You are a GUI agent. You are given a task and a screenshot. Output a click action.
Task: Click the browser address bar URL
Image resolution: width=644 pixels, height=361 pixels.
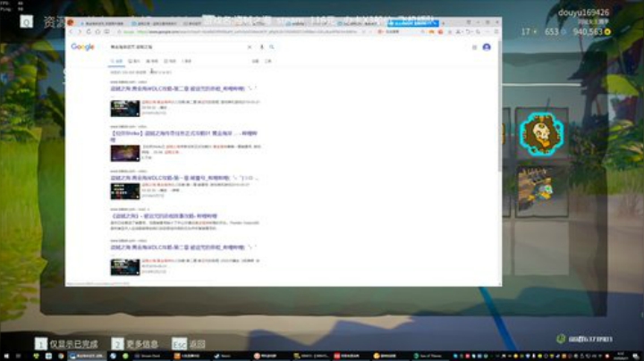[247, 31]
